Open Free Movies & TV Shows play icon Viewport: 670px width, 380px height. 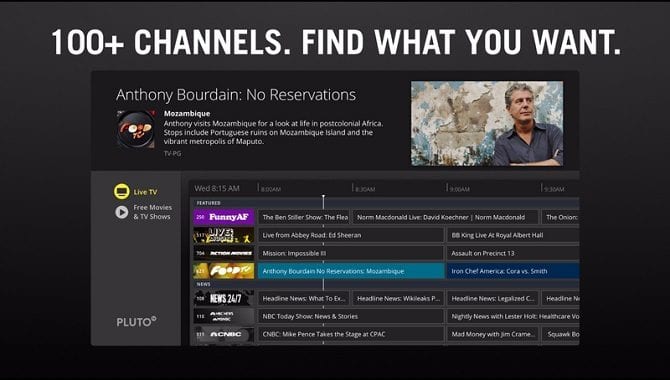click(121, 212)
